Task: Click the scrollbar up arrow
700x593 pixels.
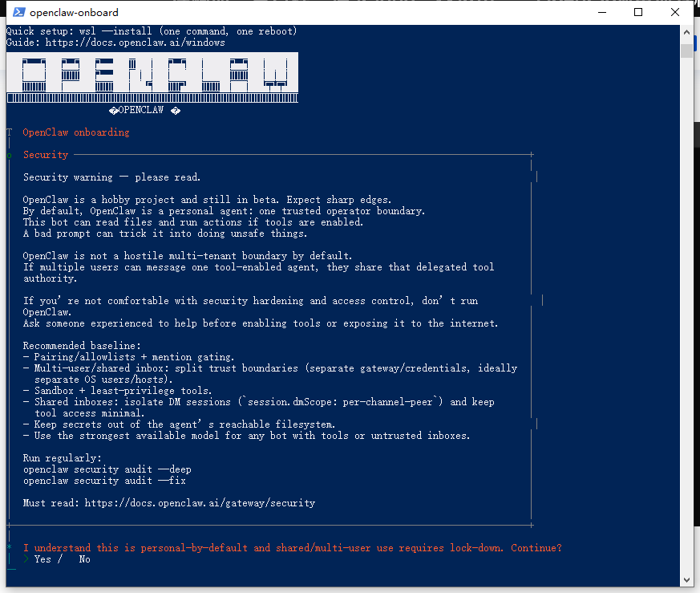Action: pyautogui.click(x=686, y=32)
